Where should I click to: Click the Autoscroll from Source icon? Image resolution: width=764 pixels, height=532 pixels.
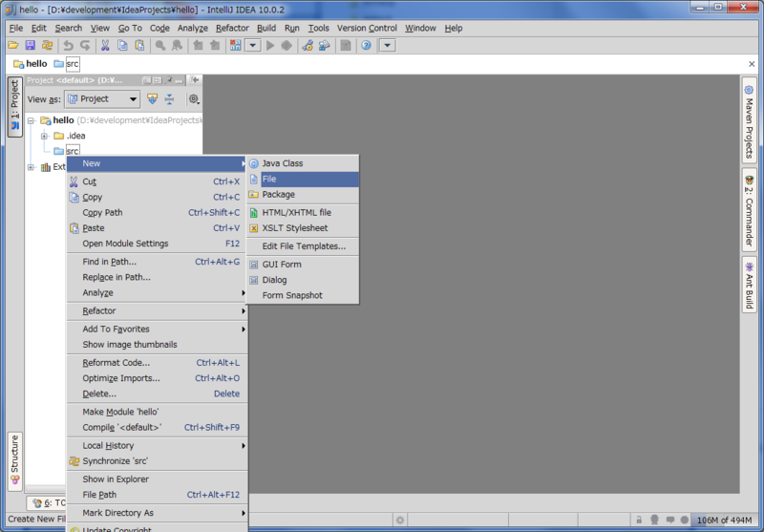click(x=153, y=99)
